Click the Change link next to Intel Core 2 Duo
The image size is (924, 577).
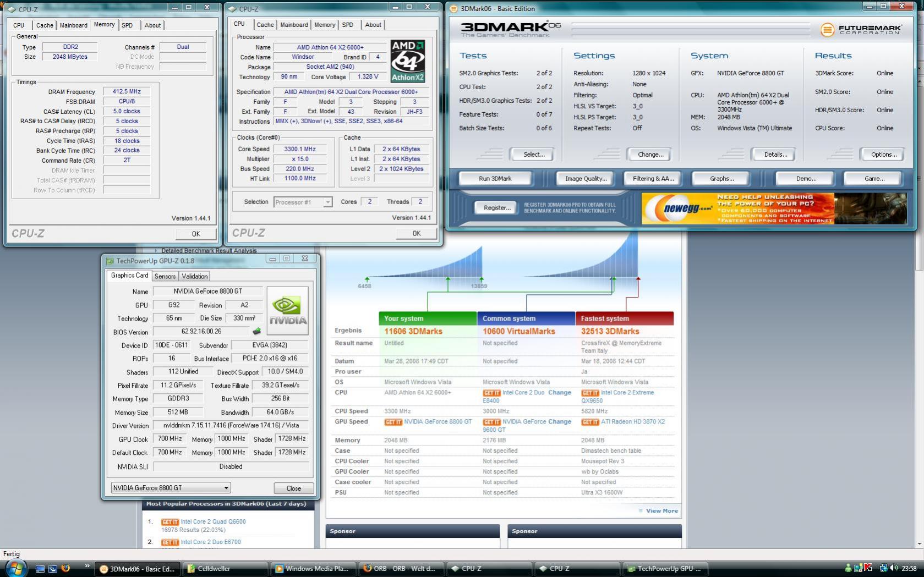(560, 393)
